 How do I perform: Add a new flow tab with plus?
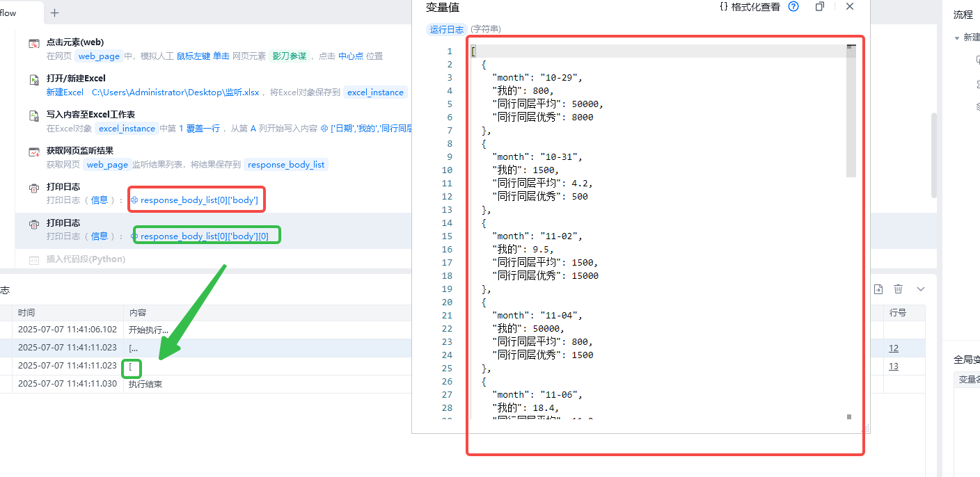coord(55,13)
